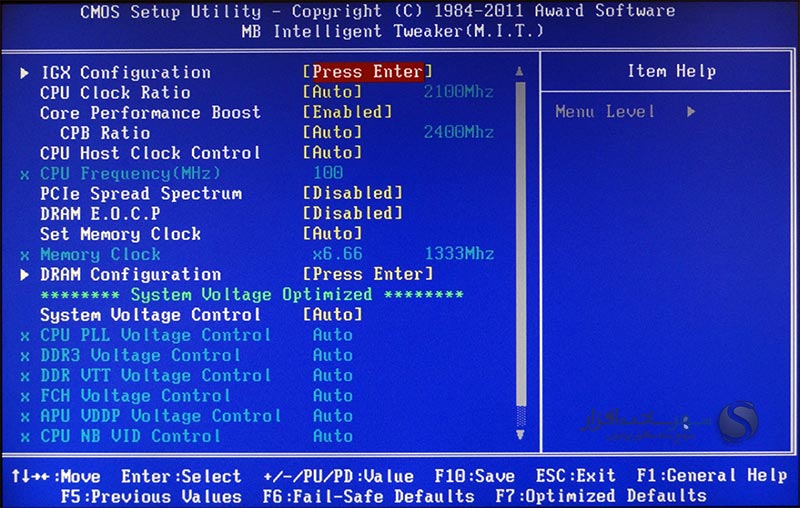This screenshot has height=508, width=800.
Task: Click the Menu Level arrow marker
Action: (x=691, y=112)
